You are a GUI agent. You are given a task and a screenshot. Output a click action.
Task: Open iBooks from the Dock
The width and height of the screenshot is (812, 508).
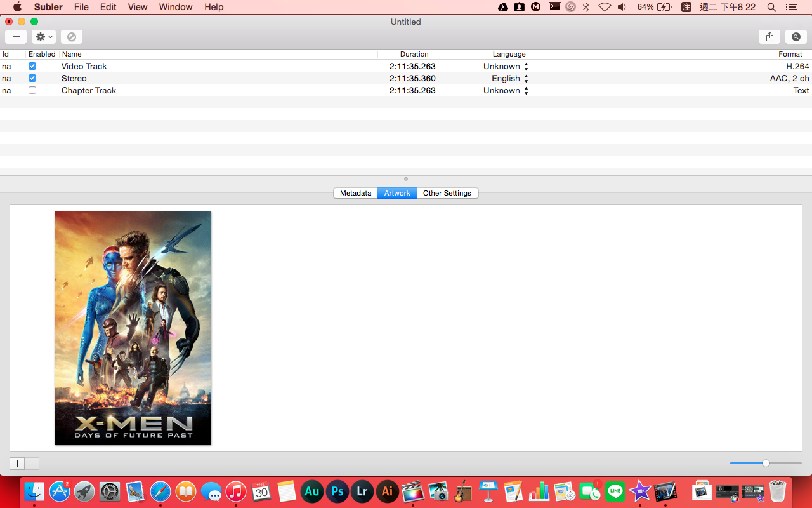pos(186,491)
